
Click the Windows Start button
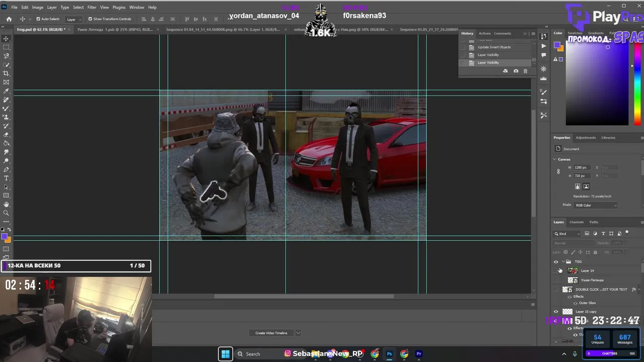point(225,354)
